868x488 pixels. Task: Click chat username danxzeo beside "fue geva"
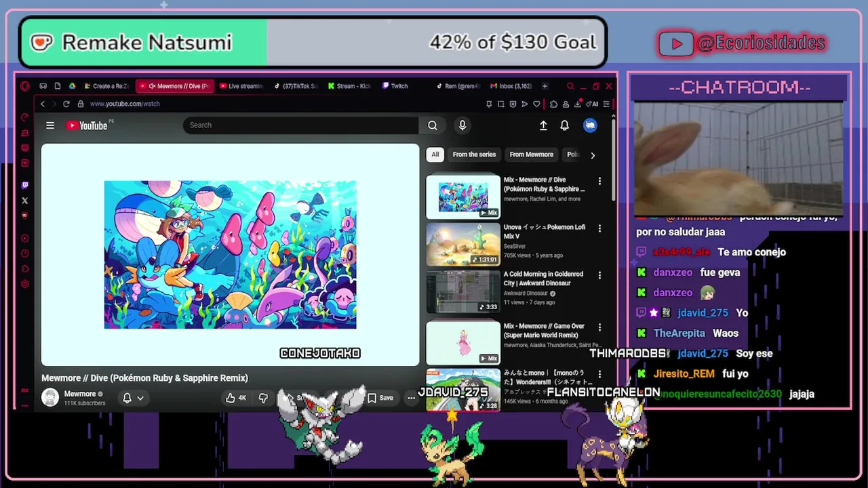[673, 272]
